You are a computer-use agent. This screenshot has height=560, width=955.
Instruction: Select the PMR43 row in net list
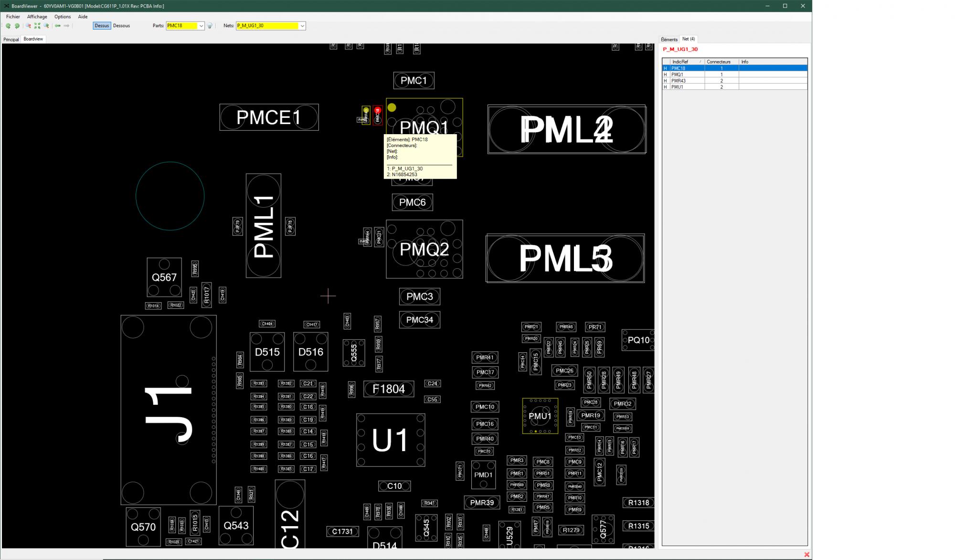[678, 81]
